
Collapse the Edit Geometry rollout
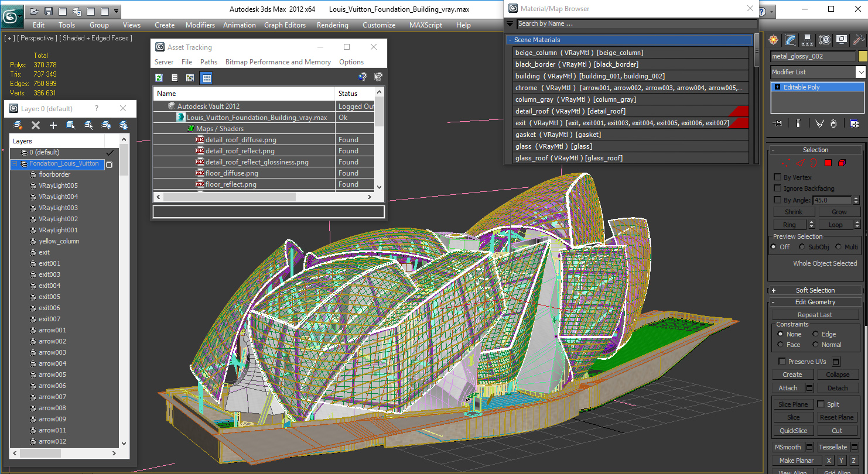pyautogui.click(x=815, y=302)
